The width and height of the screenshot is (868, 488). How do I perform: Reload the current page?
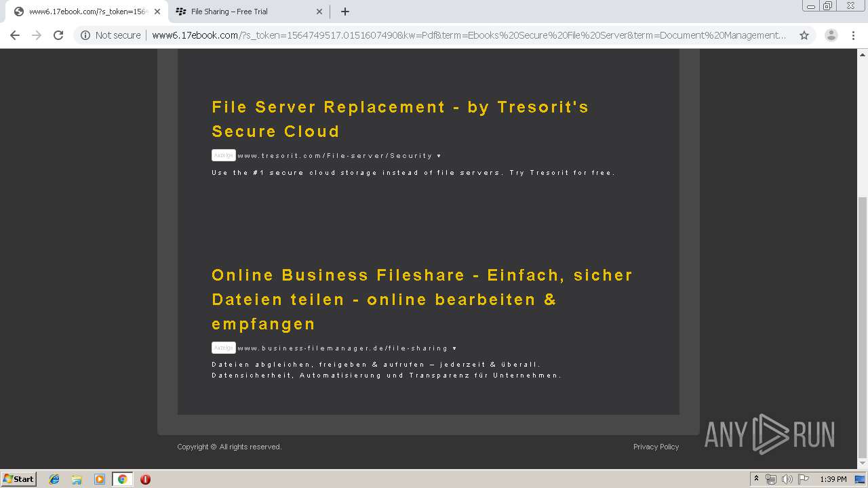(x=58, y=35)
